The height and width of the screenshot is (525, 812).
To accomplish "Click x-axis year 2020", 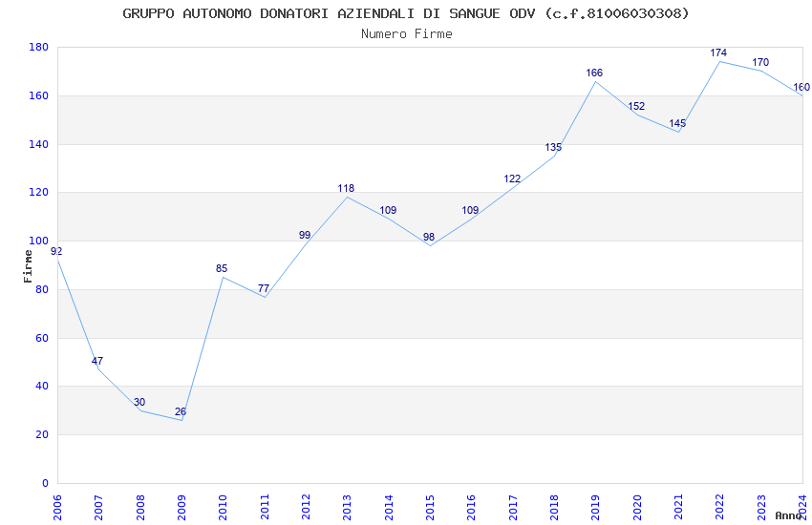I will (x=637, y=508).
